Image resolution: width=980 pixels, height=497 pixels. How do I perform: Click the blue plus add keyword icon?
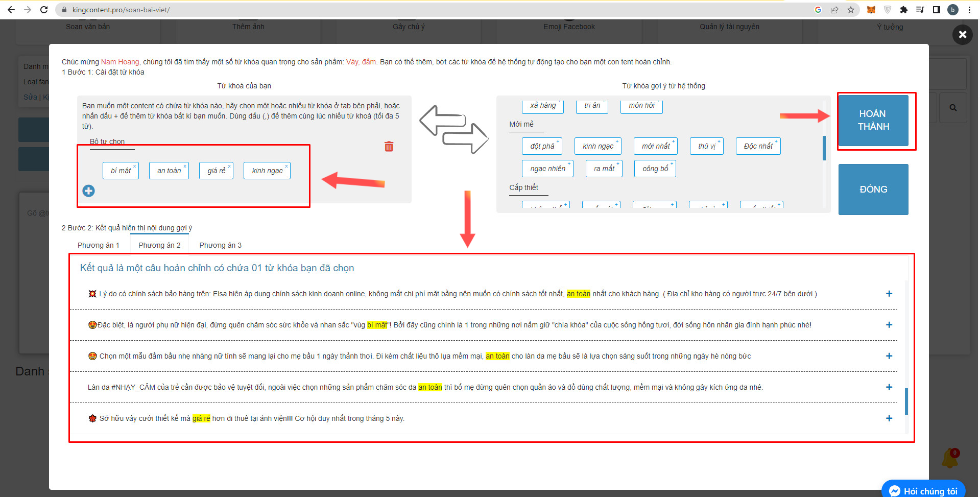click(88, 191)
